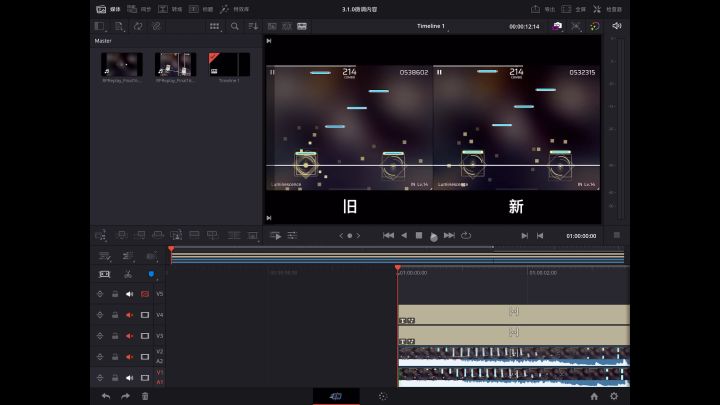The image size is (720, 405).
Task: Toggle the audio meter speaker icon
Action: (x=617, y=26)
